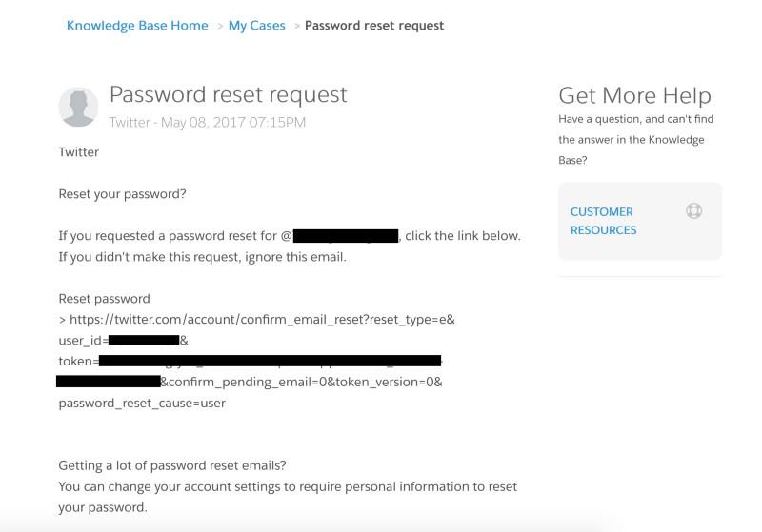Click the 'Reset your password?' line
Image resolution: width=762 pixels, height=532 pixels.
[x=122, y=194]
